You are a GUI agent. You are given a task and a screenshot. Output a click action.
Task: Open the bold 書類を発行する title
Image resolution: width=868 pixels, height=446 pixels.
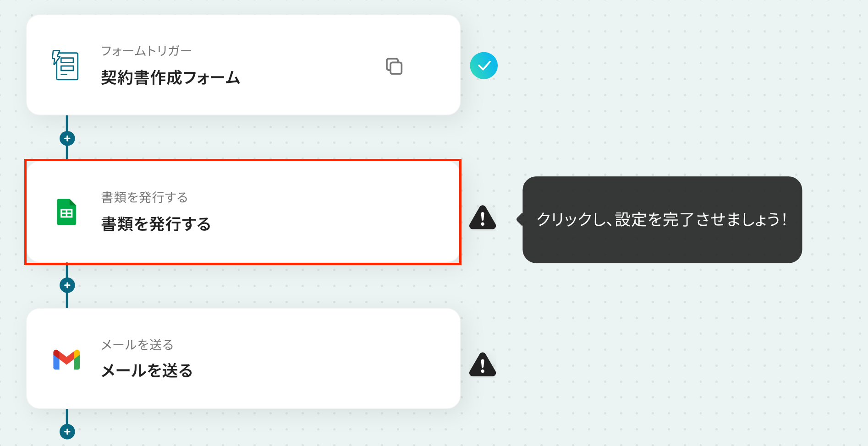156,224
